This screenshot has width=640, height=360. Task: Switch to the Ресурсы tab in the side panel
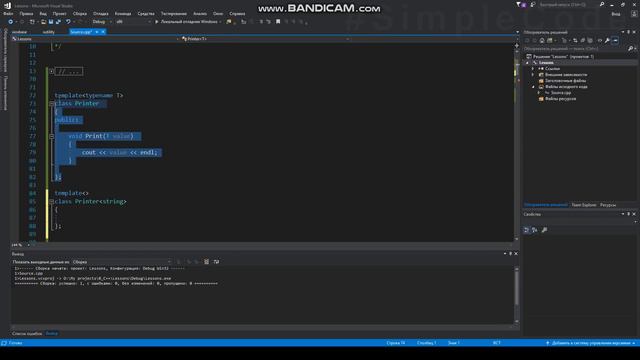coord(608,205)
